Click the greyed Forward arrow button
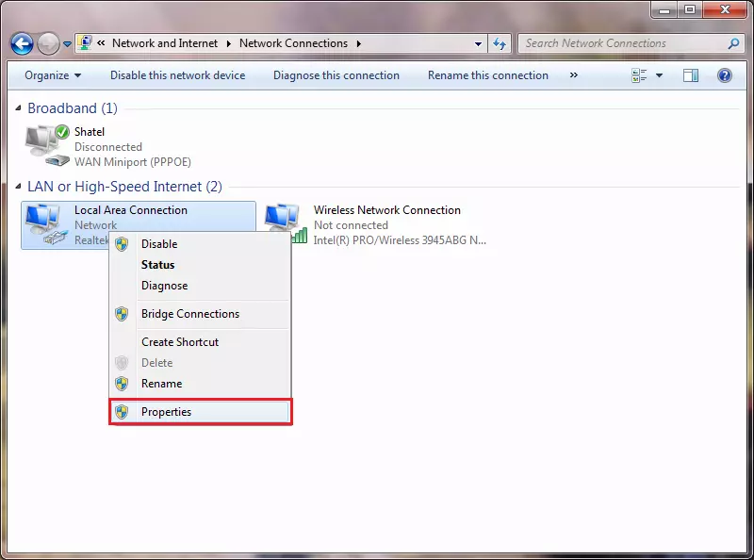This screenshot has height=560, width=754. (x=48, y=43)
